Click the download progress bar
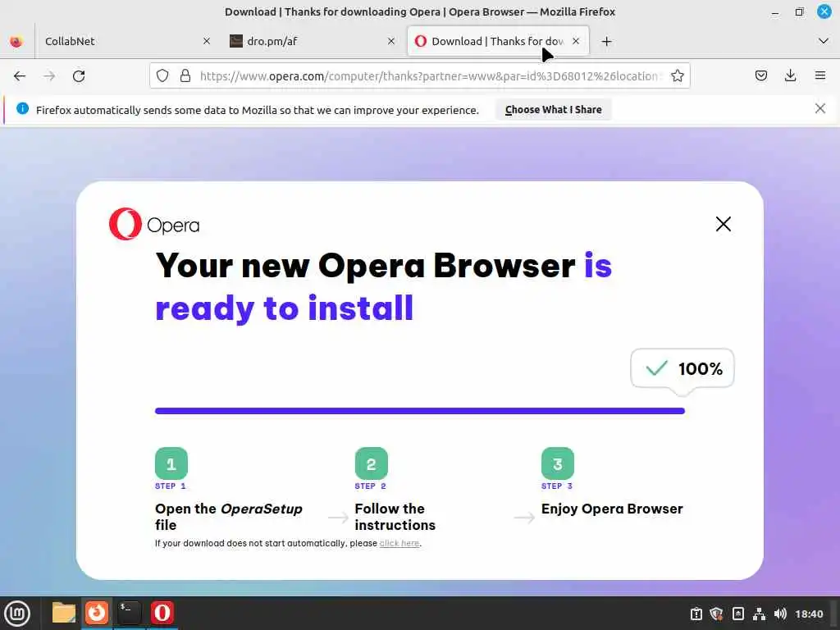Screen dimensions: 840x630 pyautogui.click(x=420, y=411)
